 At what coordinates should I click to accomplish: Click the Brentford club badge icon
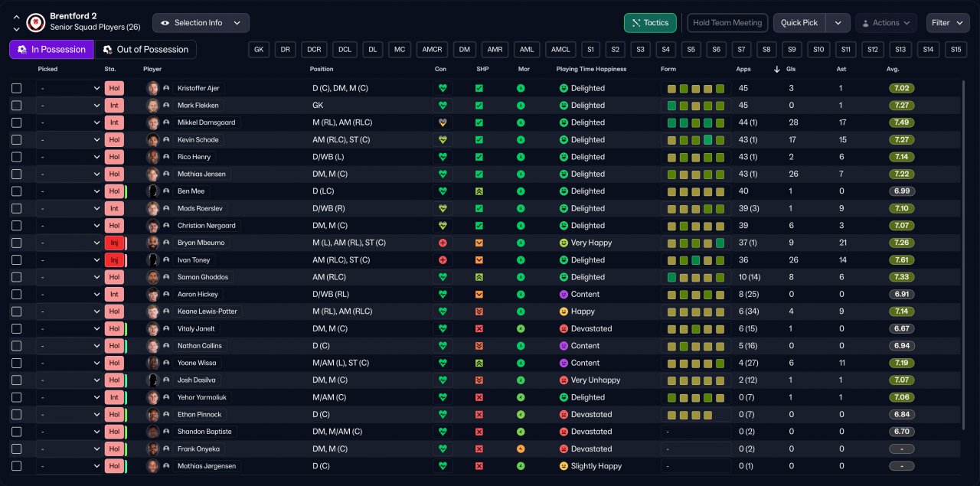click(x=35, y=22)
